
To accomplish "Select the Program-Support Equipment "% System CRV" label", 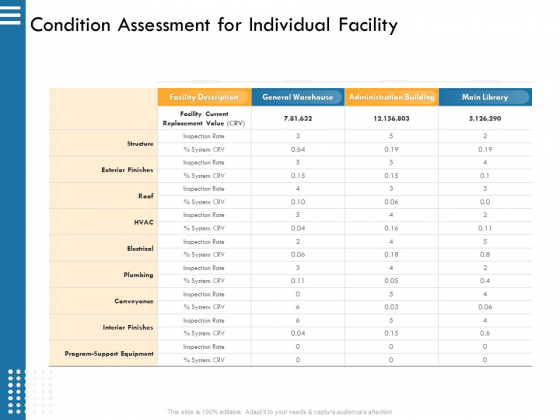I will 204,360.
